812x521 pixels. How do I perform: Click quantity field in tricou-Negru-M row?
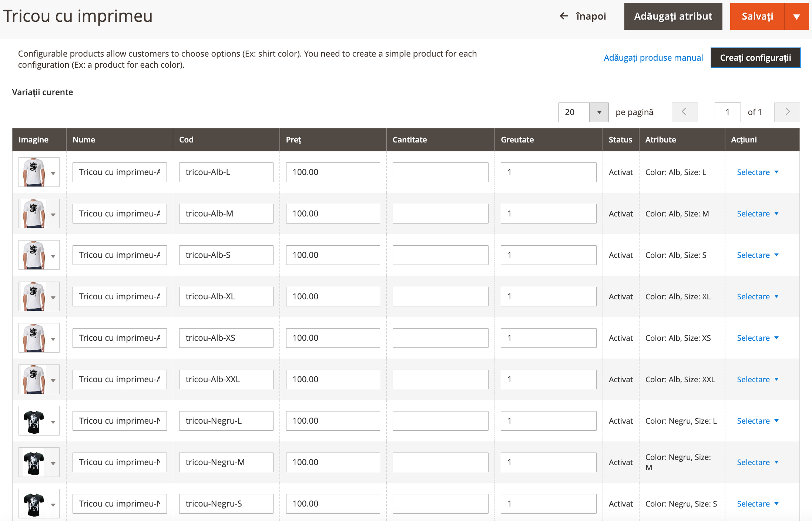440,462
